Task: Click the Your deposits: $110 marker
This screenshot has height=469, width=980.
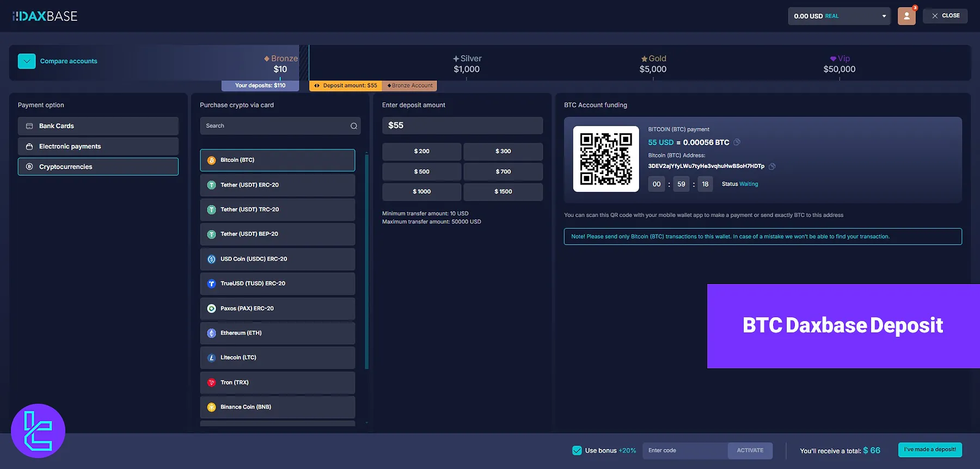Action: point(260,85)
